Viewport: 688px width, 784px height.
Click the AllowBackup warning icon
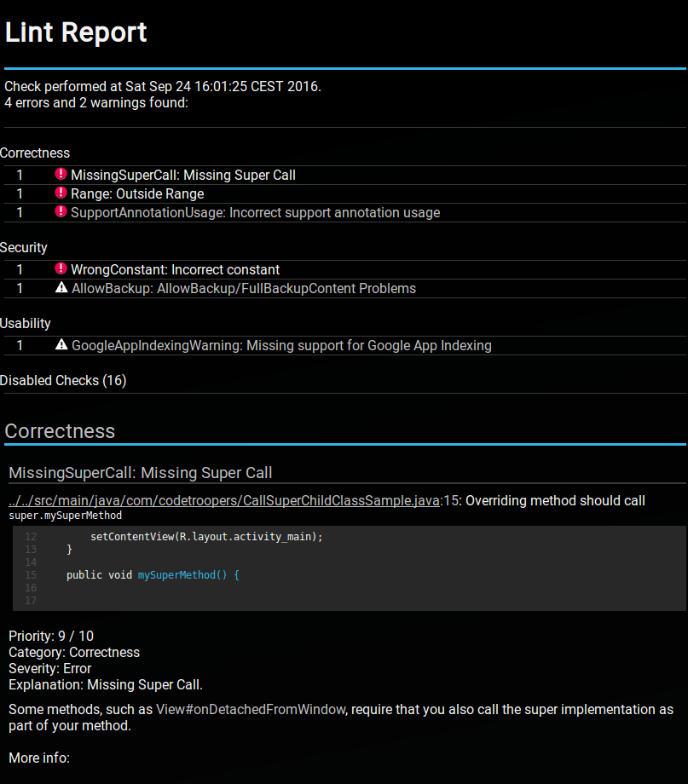[x=61, y=288]
